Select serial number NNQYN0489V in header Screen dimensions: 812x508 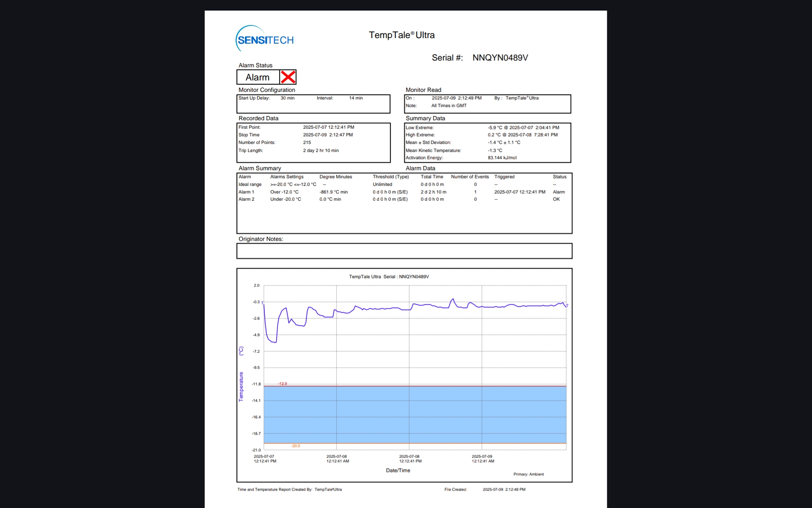(500, 58)
